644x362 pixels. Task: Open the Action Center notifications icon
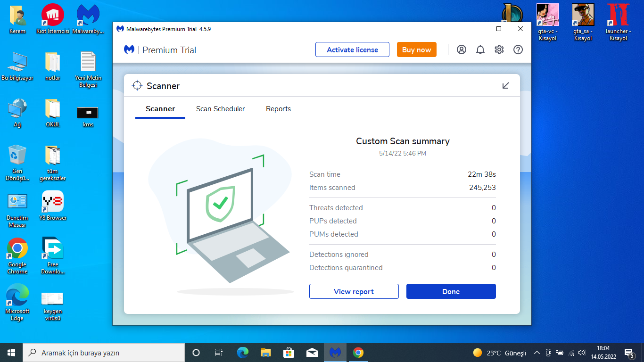[x=629, y=353]
